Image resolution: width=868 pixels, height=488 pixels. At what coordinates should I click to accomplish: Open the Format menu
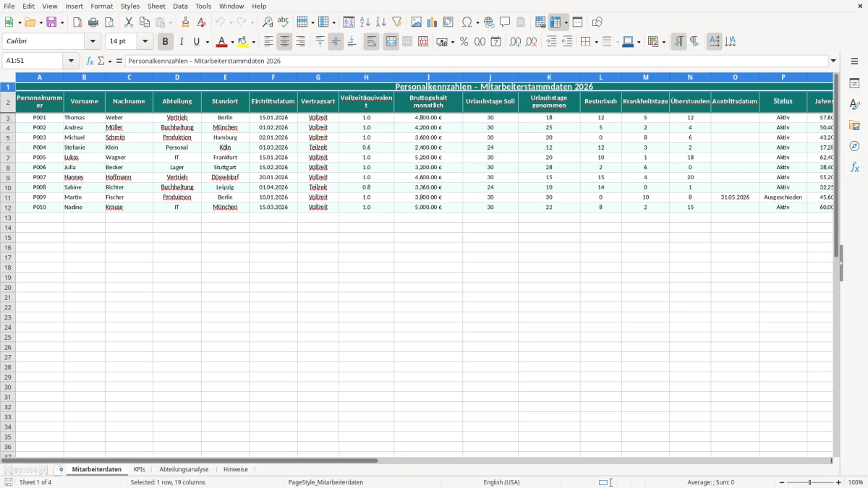[102, 6]
